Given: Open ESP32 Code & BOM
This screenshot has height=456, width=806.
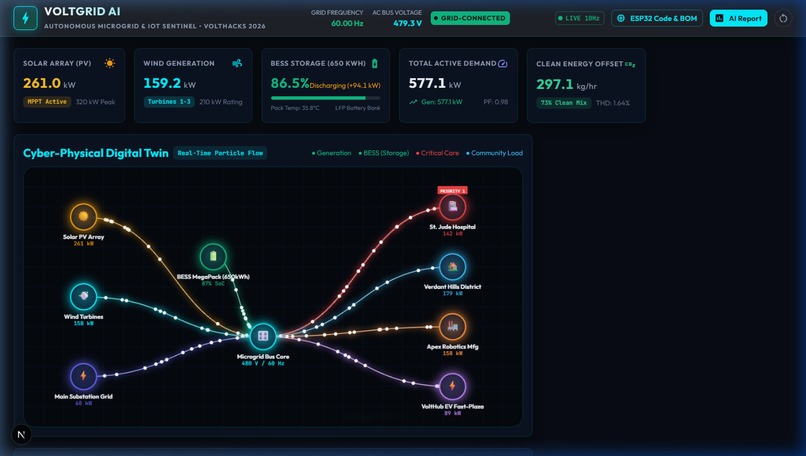Looking at the screenshot, I should [657, 19].
